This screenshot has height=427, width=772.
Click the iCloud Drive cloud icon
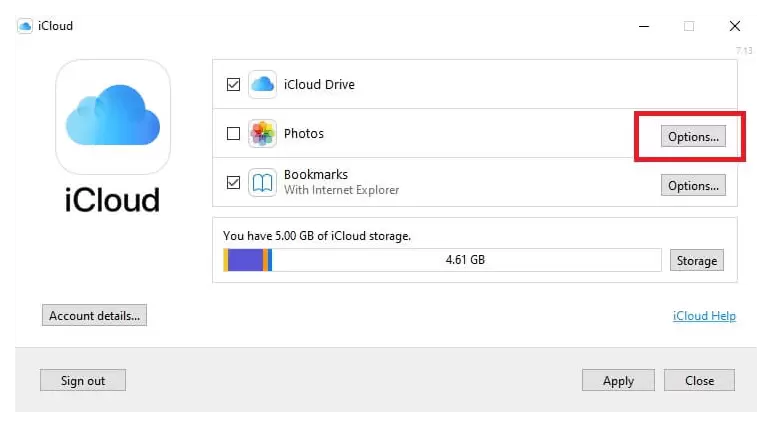(262, 84)
